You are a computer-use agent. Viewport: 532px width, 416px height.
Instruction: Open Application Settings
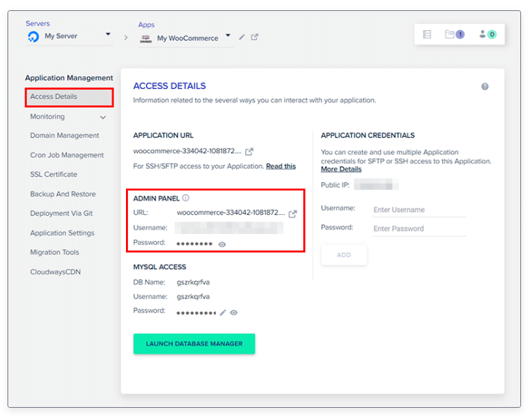(x=62, y=233)
